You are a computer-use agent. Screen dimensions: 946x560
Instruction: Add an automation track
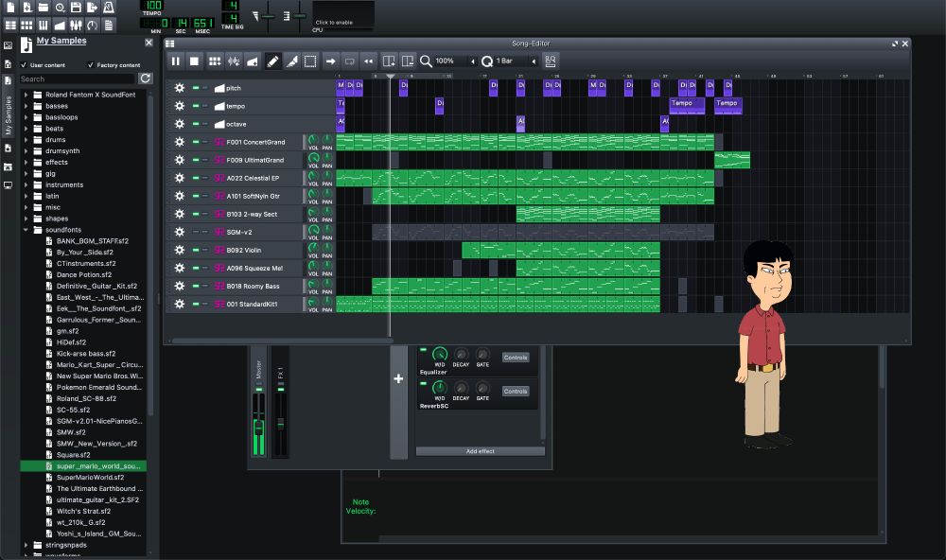[x=253, y=61]
